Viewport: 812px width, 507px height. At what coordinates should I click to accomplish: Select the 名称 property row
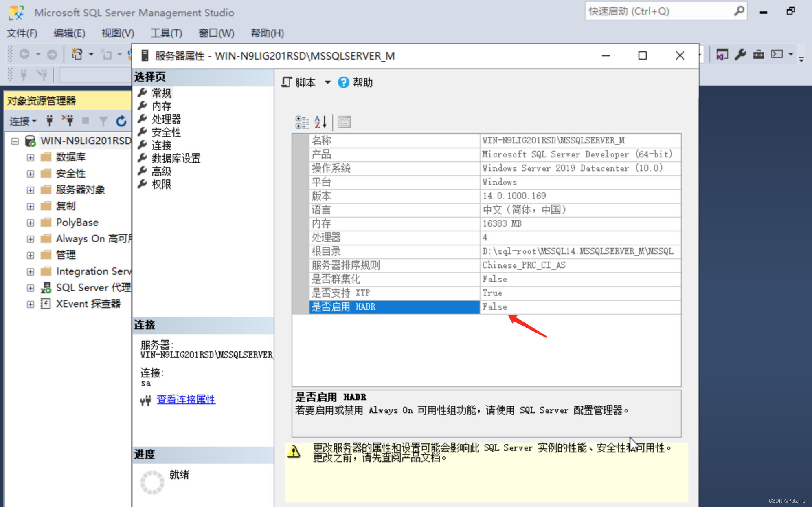pyautogui.click(x=495, y=141)
